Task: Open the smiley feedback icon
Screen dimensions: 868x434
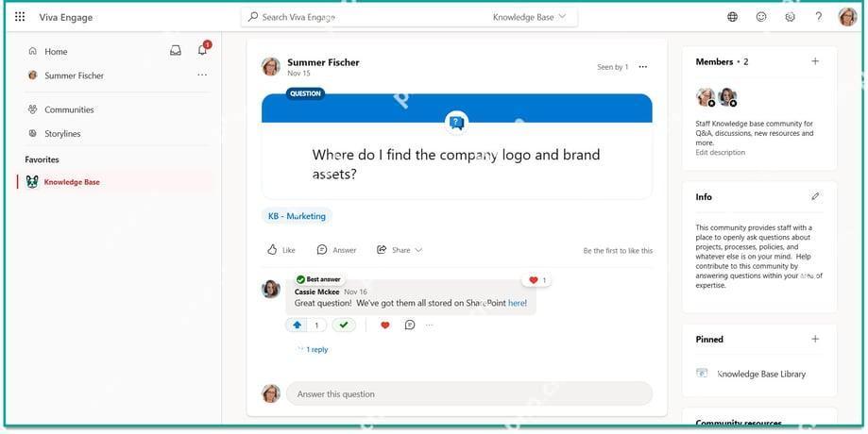Action: point(761,17)
